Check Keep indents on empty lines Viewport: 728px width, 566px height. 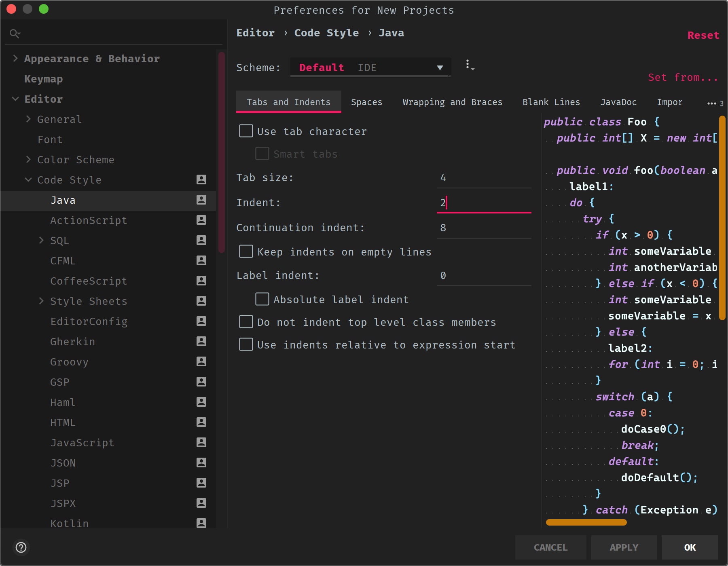point(246,251)
